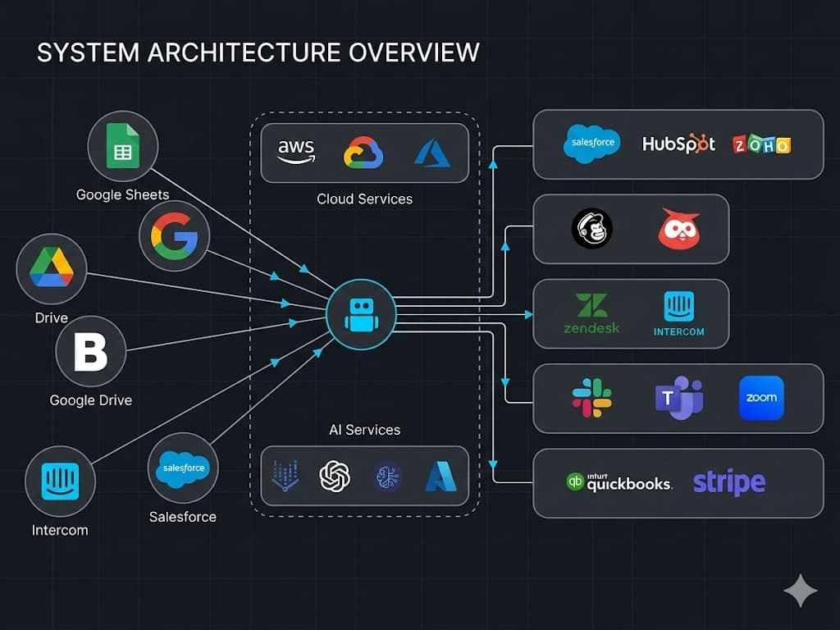Click the Microsoft Azure icon in Cloud Services
Image resolution: width=840 pixels, height=630 pixels.
[x=433, y=152]
